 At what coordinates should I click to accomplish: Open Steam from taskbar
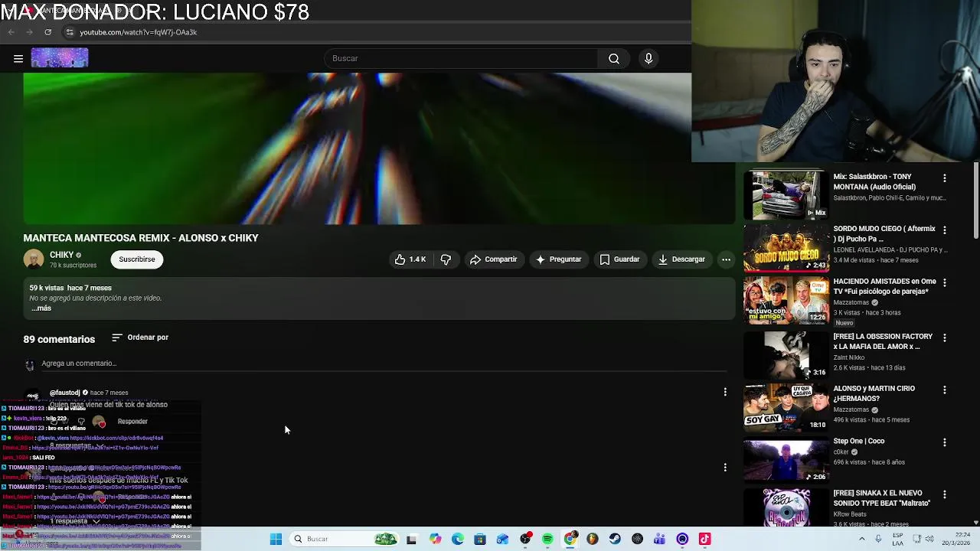(615, 539)
